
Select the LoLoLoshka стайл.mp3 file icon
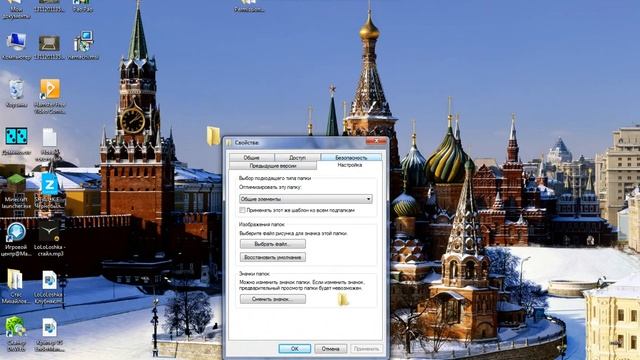49,233
